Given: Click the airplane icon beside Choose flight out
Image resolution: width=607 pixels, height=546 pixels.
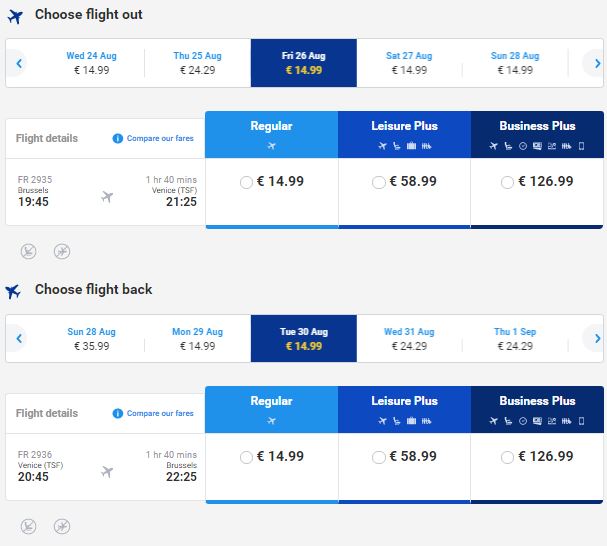Looking at the screenshot, I should pyautogui.click(x=15, y=17).
